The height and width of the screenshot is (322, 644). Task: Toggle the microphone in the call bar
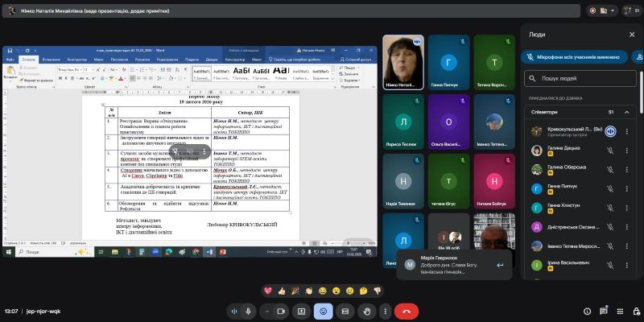tap(249, 311)
